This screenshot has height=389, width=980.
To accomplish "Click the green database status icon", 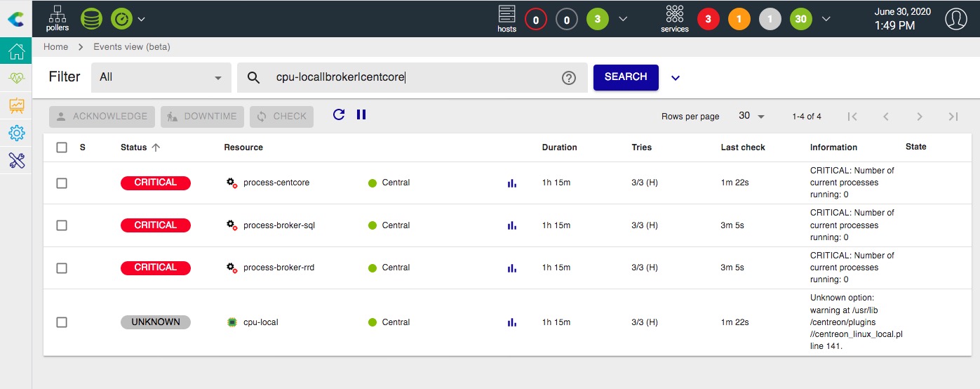I will pos(91,19).
